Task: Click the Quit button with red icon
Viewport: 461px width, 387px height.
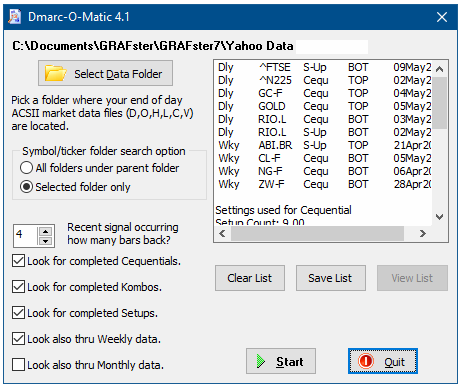Action: coord(383,361)
